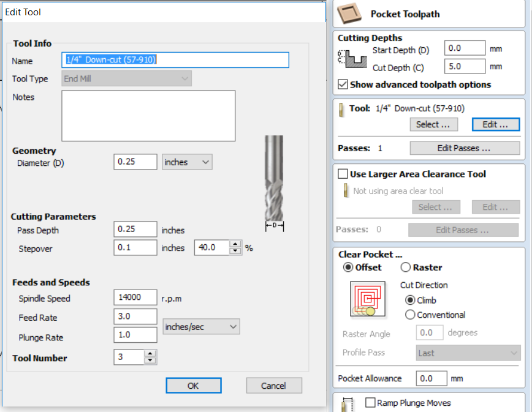This screenshot has height=412, width=532.
Task: Click the 'Edit Tool' dialog title
Action: click(23, 12)
